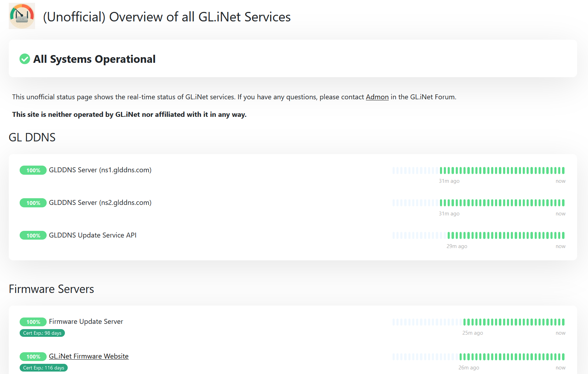588x374 pixels.
Task: Click the Update Service API heartbeat bar
Action: (x=479, y=235)
